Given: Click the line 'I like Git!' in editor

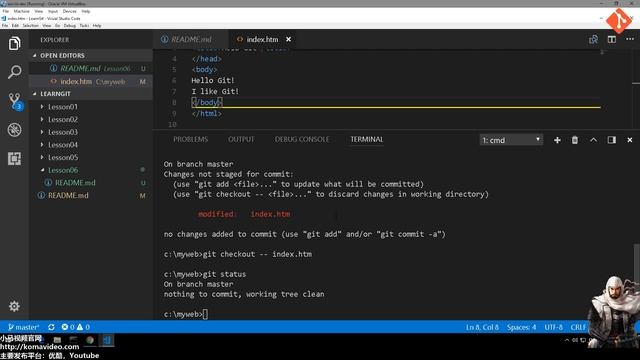Looking at the screenshot, I should [x=215, y=91].
